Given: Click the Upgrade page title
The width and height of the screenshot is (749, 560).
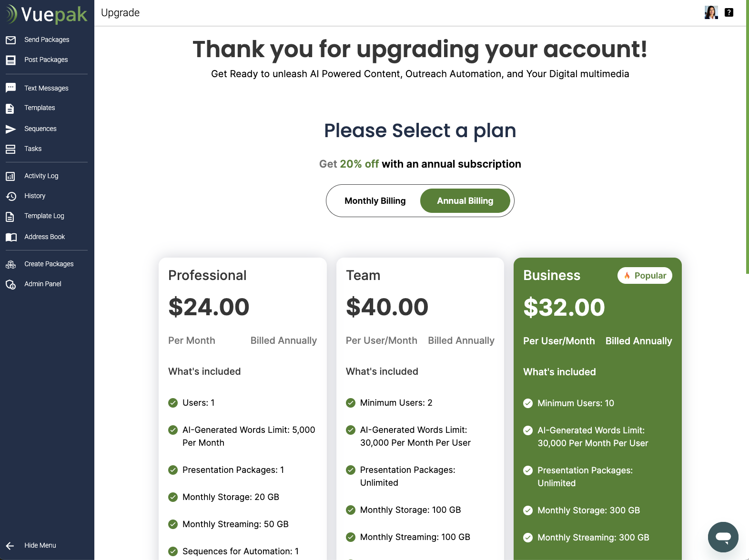Looking at the screenshot, I should pyautogui.click(x=120, y=12).
